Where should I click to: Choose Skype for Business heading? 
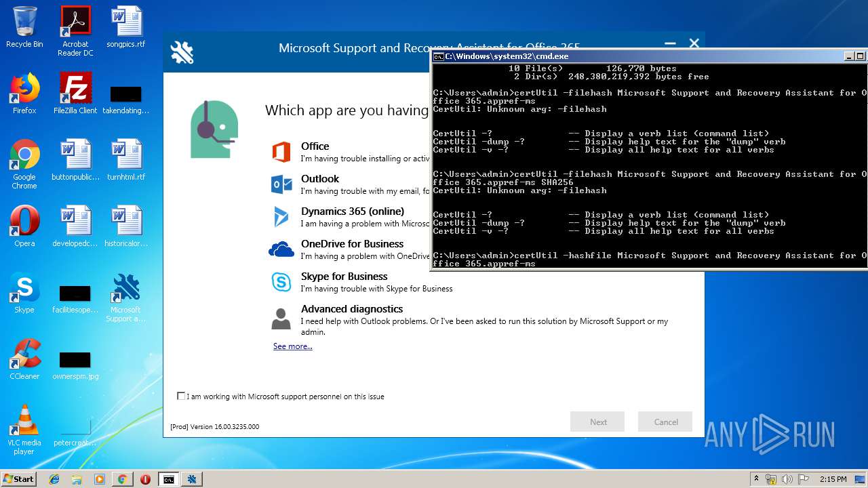(x=344, y=276)
